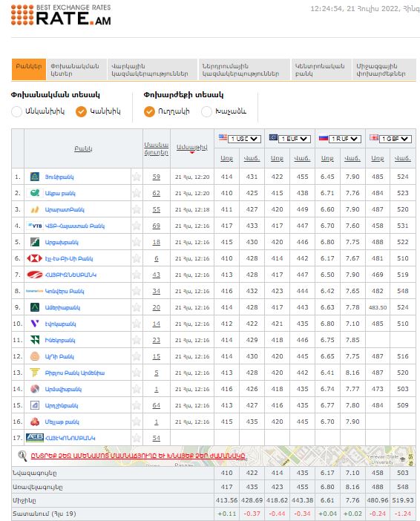Click the Unibank logo in row 1
This screenshot has width=420, height=521.
point(35,177)
